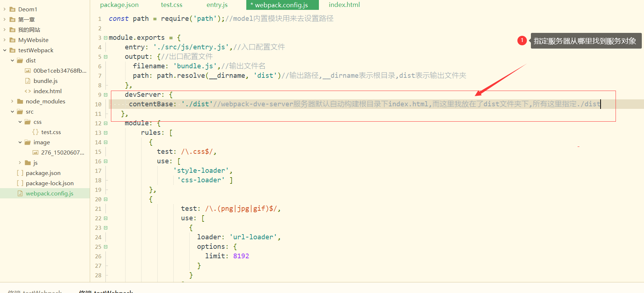Click the dist open-folder icon
Image resolution: width=644 pixels, height=293 pixels.
coord(20,60)
